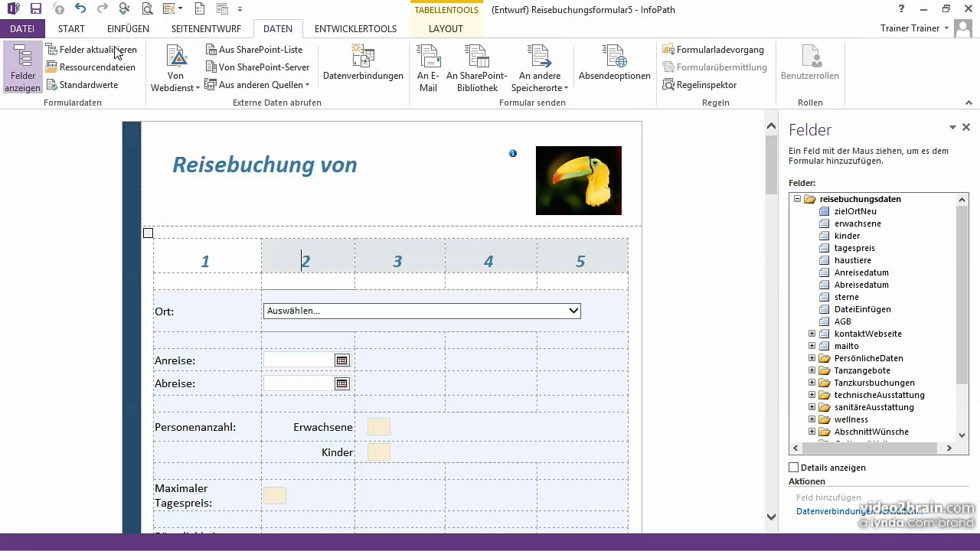
Task: Open the ENTWICKLERTOOLS tab
Action: (x=355, y=29)
